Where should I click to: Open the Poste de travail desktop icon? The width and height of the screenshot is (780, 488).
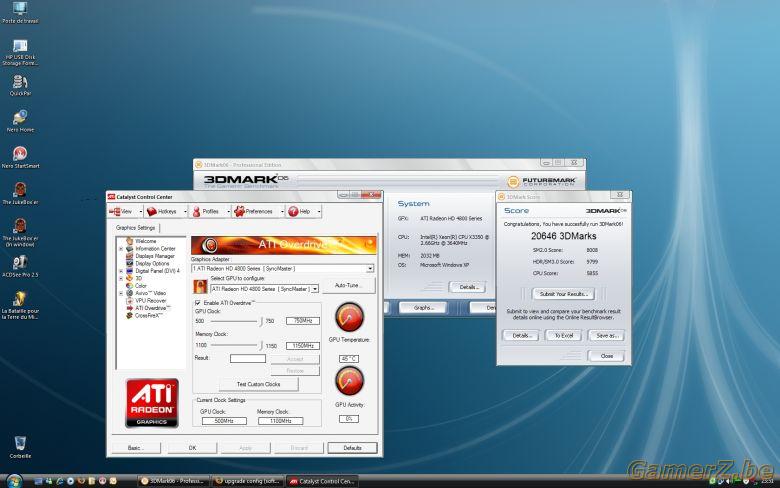[x=20, y=12]
